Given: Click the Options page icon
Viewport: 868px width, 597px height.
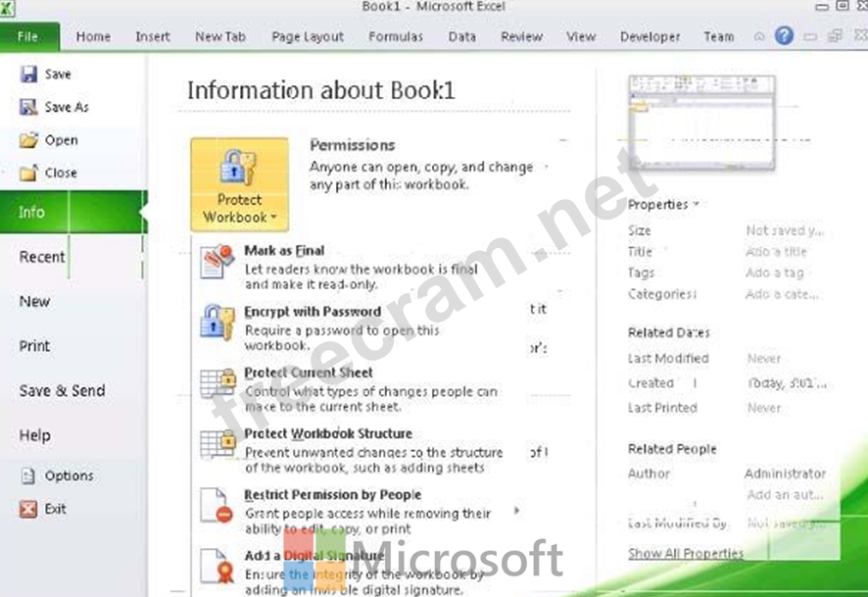Looking at the screenshot, I should 28,475.
